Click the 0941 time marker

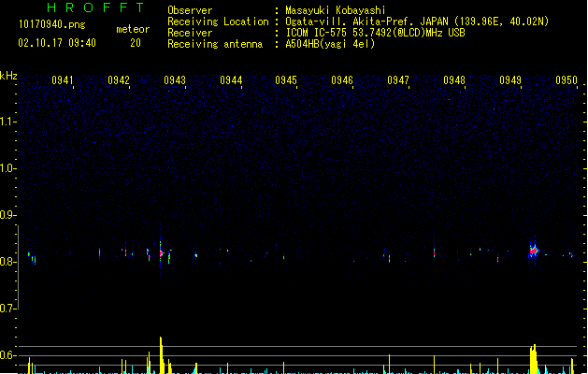63,80
